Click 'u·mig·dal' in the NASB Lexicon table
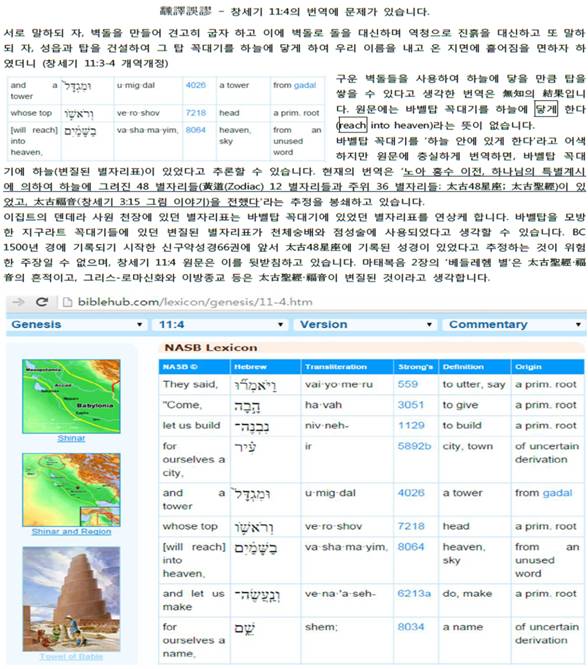The height and width of the screenshot is (669, 588). point(330,493)
